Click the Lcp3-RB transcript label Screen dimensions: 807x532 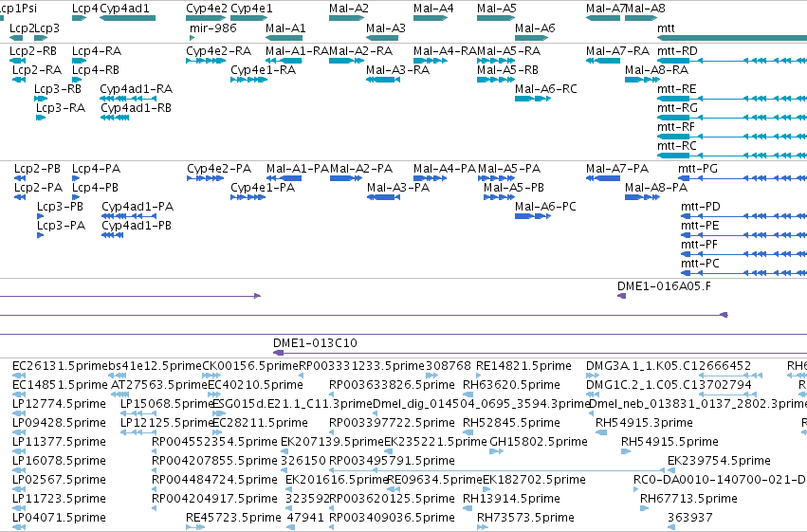pyautogui.click(x=58, y=89)
